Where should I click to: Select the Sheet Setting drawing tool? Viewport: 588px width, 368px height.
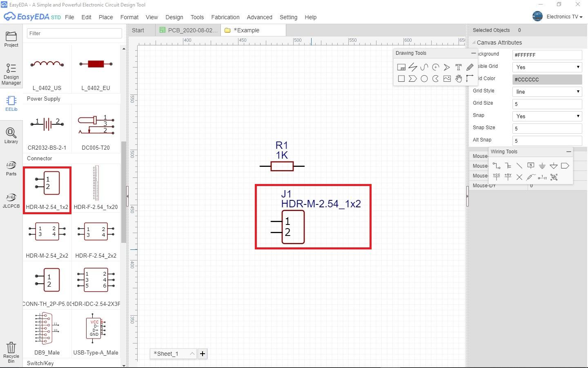[x=401, y=67]
